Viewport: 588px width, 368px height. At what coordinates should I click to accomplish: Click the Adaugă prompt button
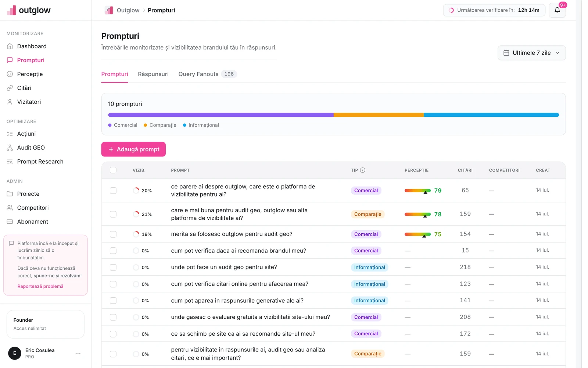[x=133, y=149]
